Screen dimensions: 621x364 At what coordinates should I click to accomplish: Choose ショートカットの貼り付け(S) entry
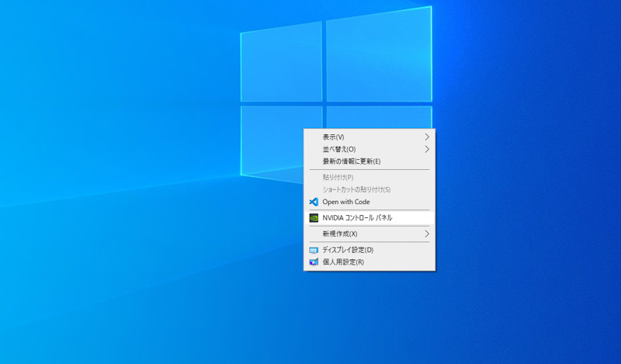[369, 189]
